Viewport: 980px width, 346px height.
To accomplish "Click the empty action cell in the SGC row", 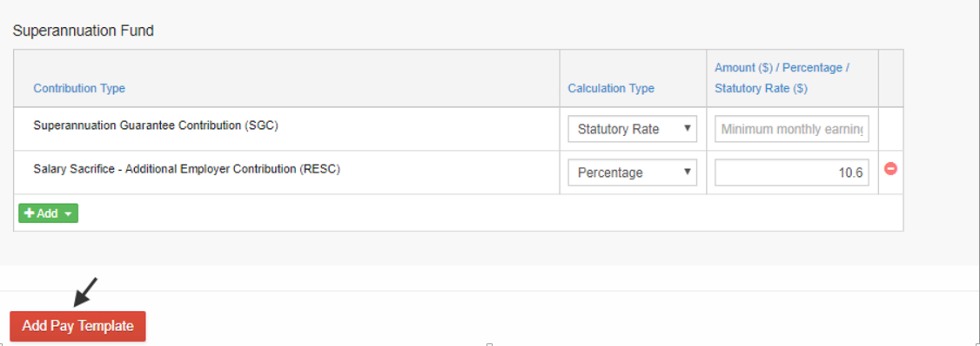I will click(890, 129).
